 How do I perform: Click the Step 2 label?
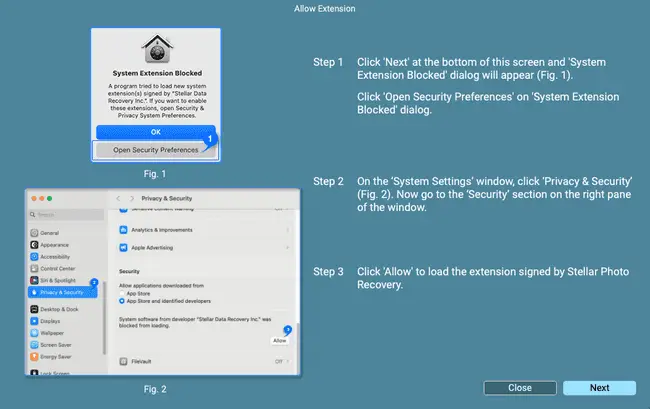point(328,182)
